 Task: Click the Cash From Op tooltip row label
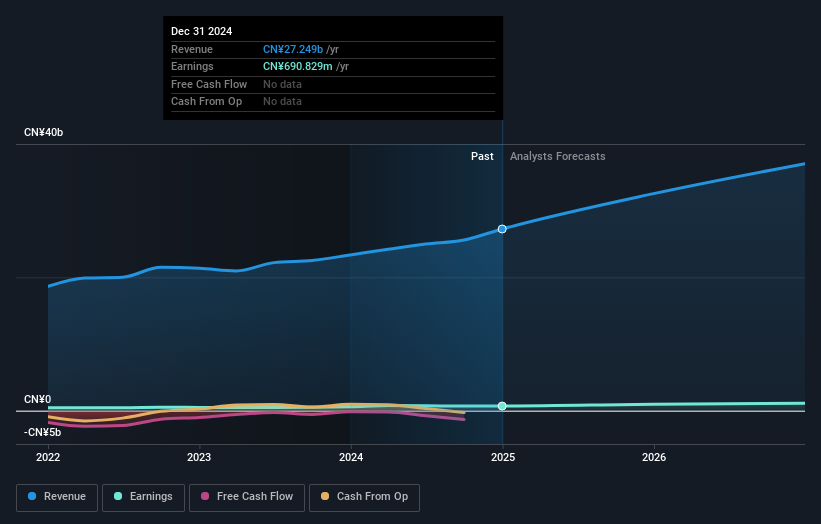tap(206, 102)
